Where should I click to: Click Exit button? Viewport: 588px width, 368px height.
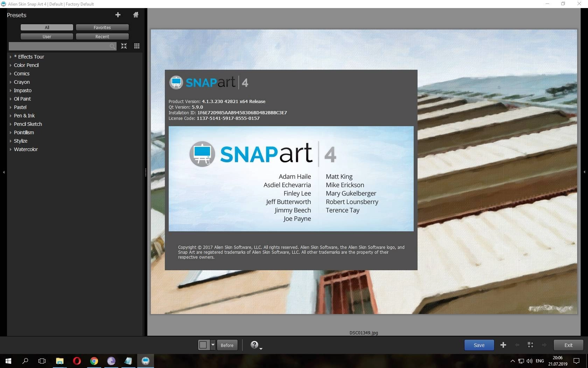[568, 345]
